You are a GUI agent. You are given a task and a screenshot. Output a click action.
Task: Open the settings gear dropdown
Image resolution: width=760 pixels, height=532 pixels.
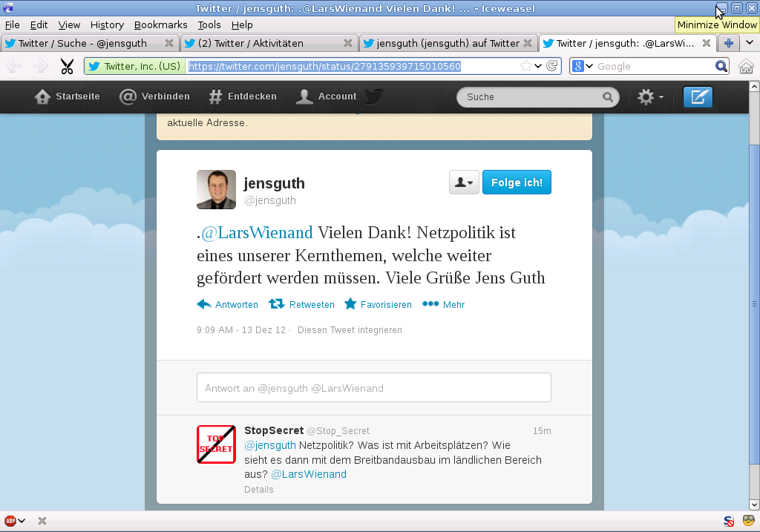pos(649,96)
